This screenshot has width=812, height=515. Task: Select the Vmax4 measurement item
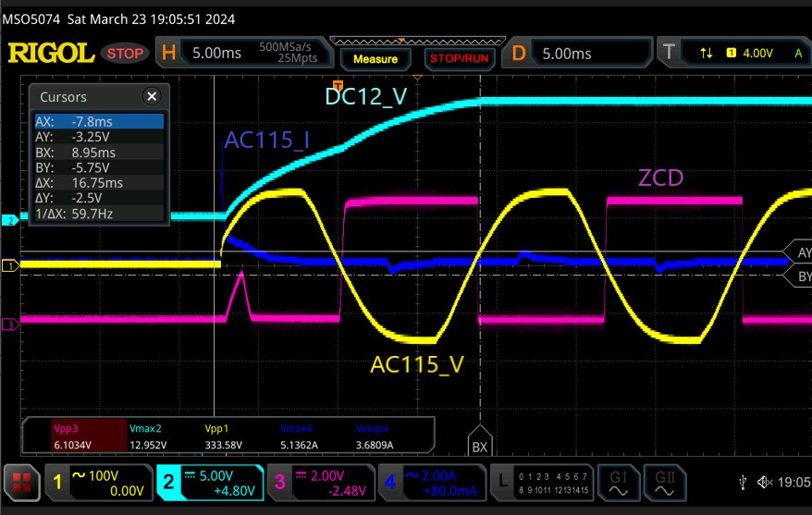(x=299, y=436)
